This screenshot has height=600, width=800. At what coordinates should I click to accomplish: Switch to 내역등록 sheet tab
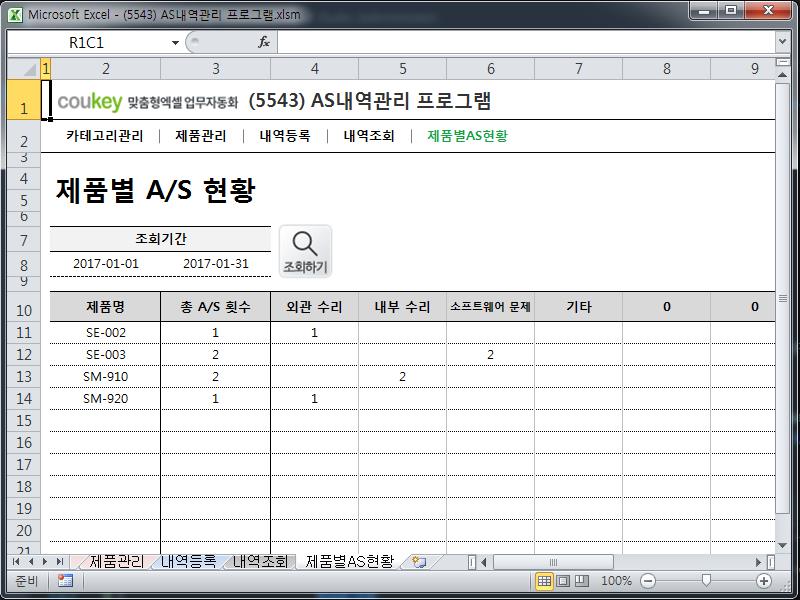pos(188,562)
